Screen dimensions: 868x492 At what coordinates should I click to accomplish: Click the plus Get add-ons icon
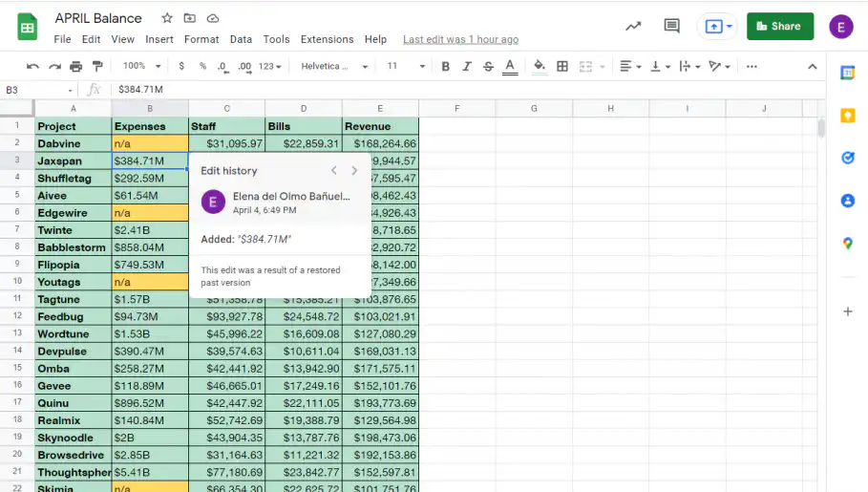click(x=848, y=311)
